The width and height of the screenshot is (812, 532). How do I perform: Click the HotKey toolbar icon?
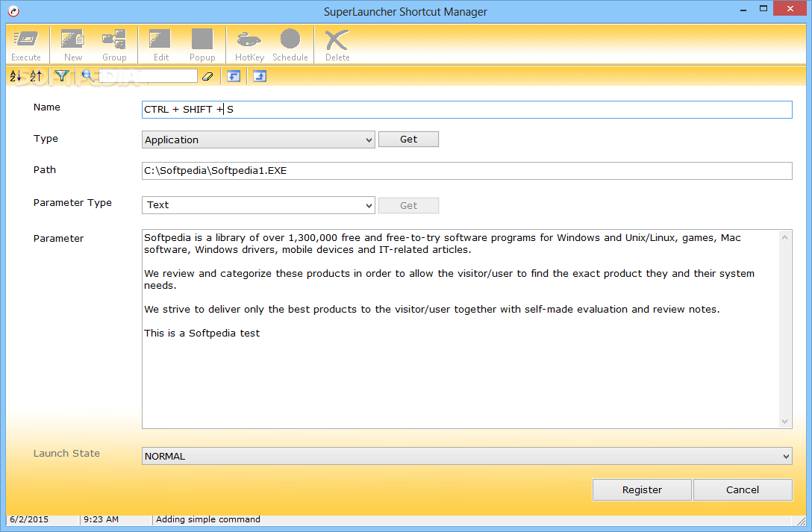249,45
